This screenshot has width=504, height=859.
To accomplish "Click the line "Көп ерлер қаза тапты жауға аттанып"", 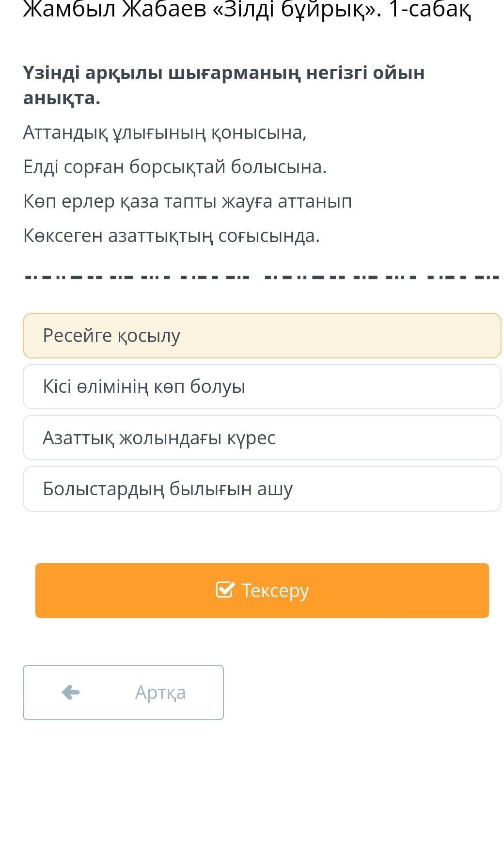I will pos(188,201).
